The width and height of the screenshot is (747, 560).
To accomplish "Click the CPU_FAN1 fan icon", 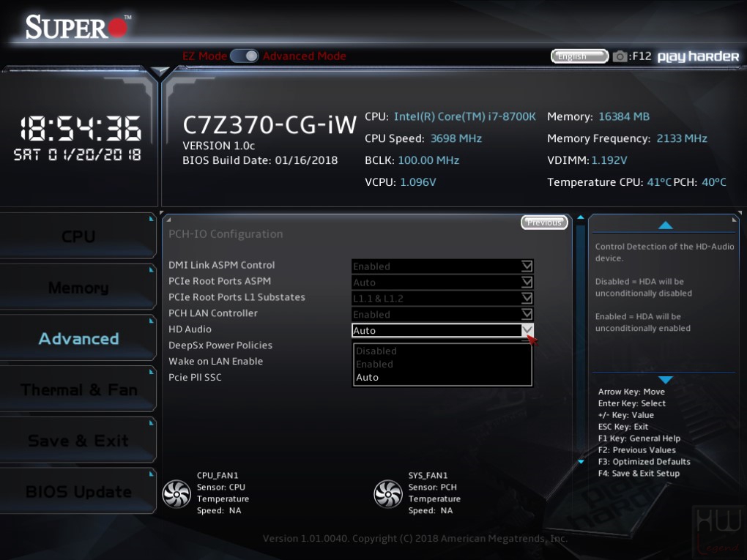I will 176,494.
